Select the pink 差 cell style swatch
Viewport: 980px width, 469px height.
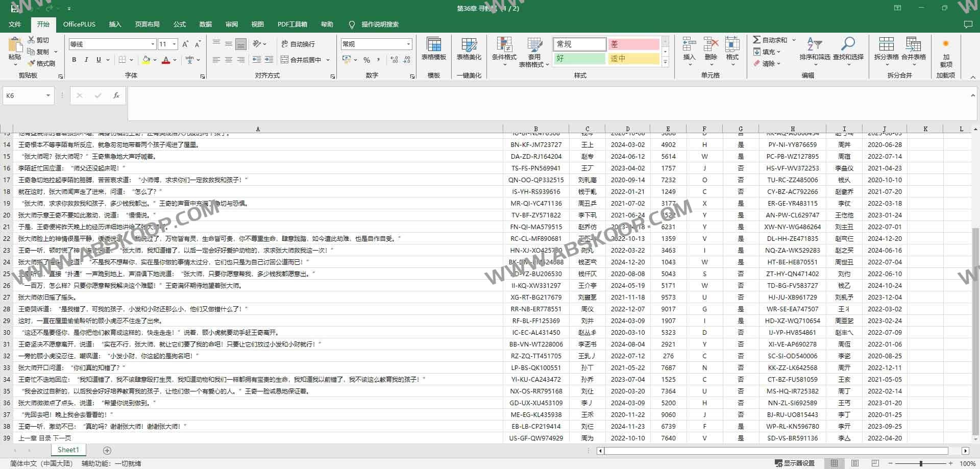[633, 44]
